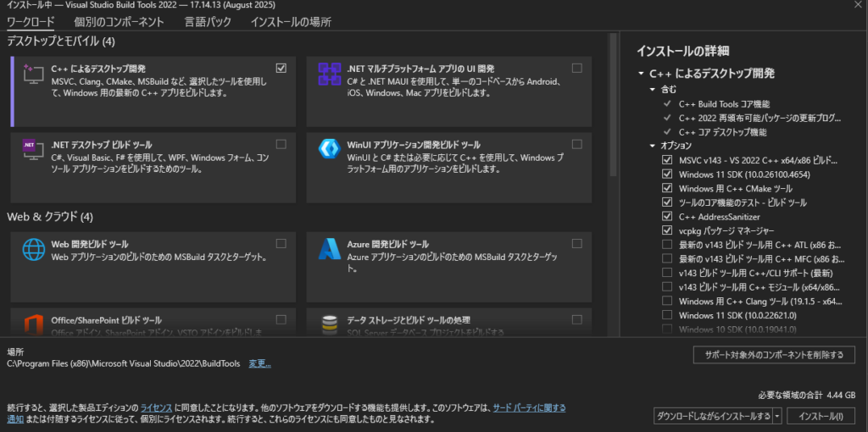This screenshot has width=868, height=432.
Task: Click ダウンロードしながらインストールする button
Action: click(x=714, y=416)
